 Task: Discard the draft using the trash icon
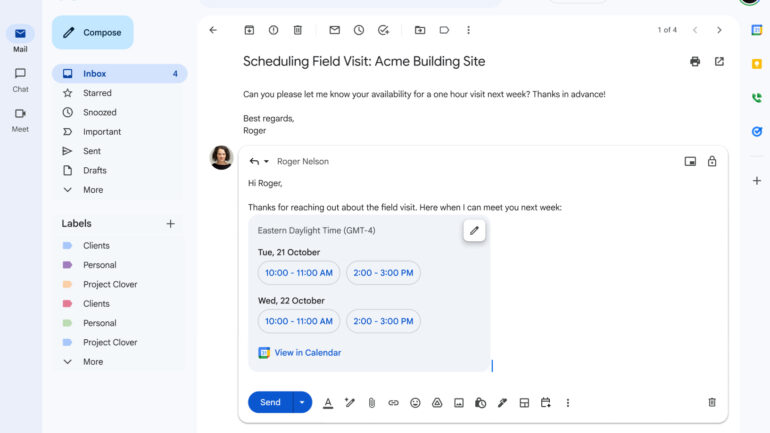click(712, 403)
